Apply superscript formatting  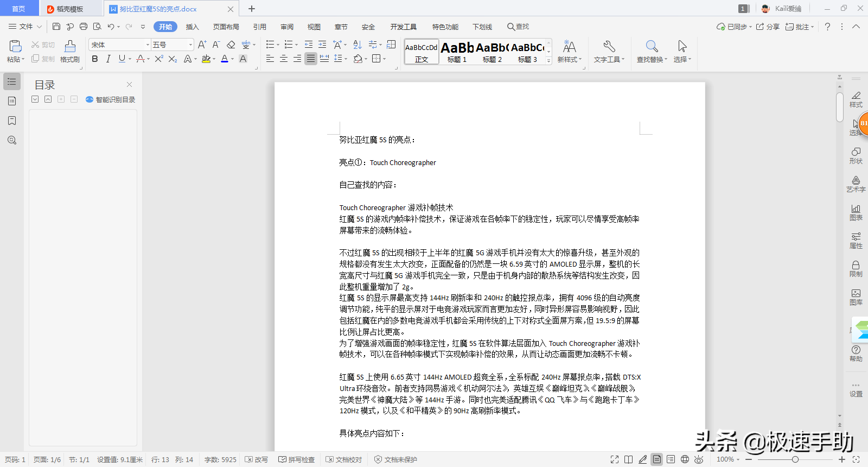click(159, 59)
